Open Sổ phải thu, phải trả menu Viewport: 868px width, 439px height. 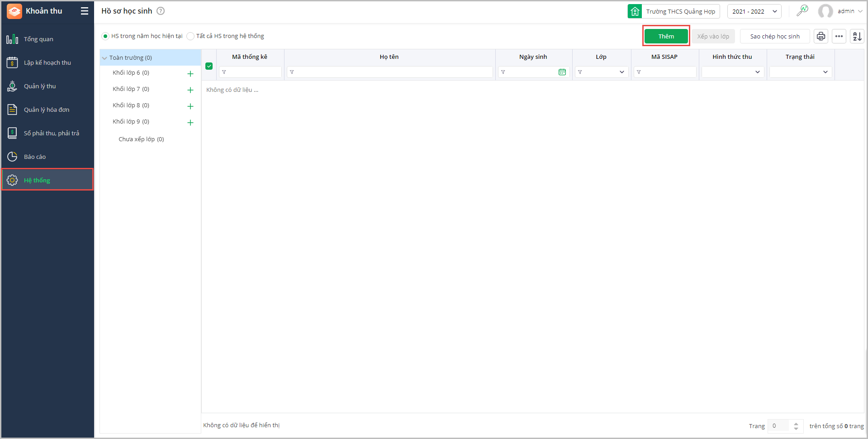tap(47, 133)
